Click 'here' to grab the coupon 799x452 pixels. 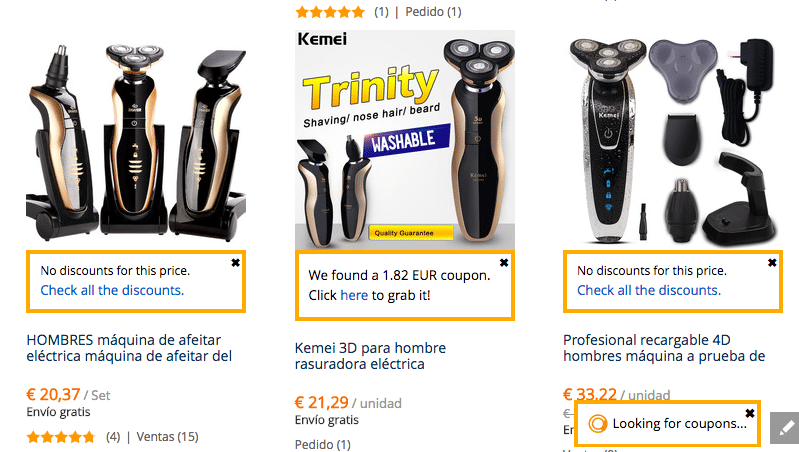click(x=354, y=295)
